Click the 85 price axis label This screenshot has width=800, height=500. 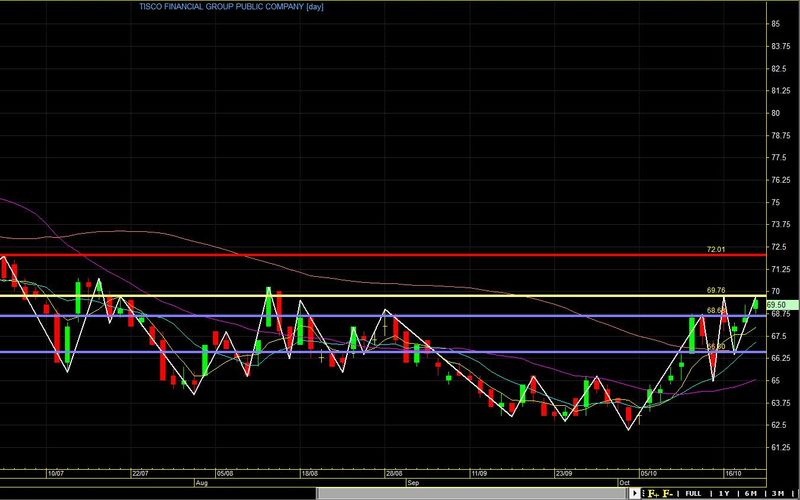click(776, 24)
